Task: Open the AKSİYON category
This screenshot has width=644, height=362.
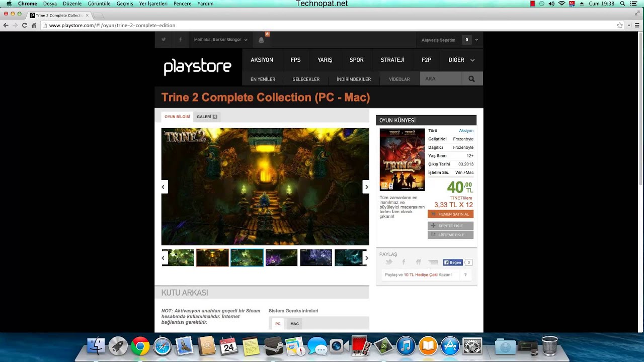Action: pyautogui.click(x=262, y=60)
